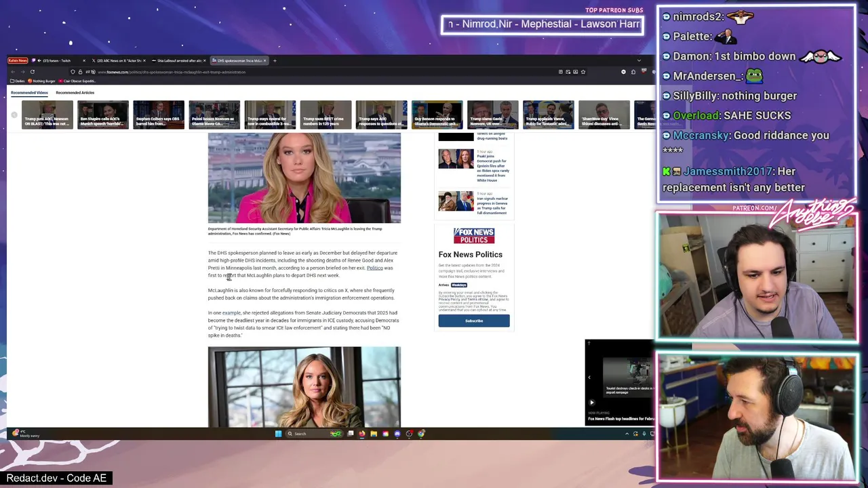Open the extensions icon in browser toolbar

[x=633, y=72]
